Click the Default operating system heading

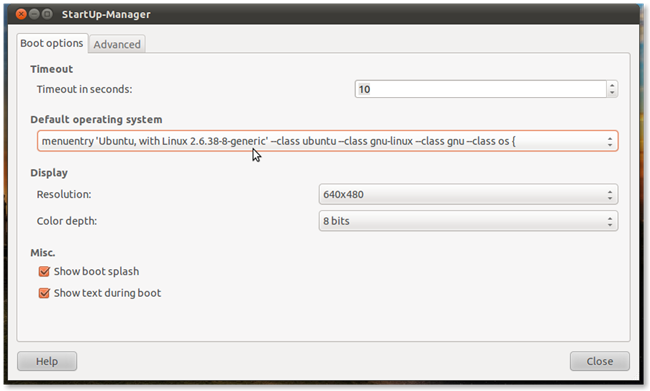[96, 119]
